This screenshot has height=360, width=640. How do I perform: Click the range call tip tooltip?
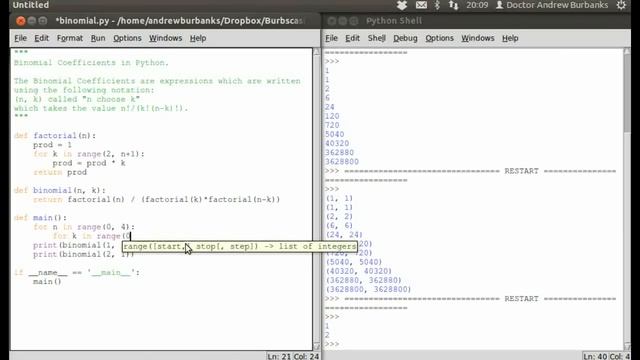pyautogui.click(x=240, y=247)
